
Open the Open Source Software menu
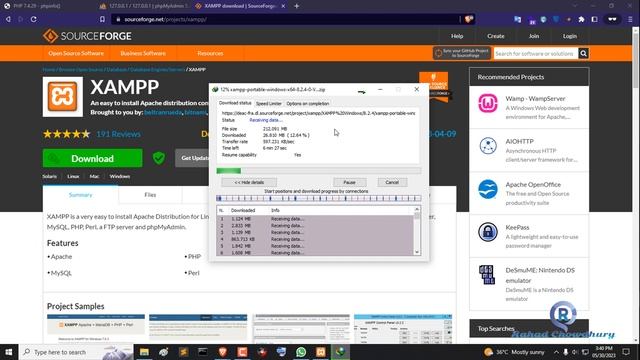[76, 53]
